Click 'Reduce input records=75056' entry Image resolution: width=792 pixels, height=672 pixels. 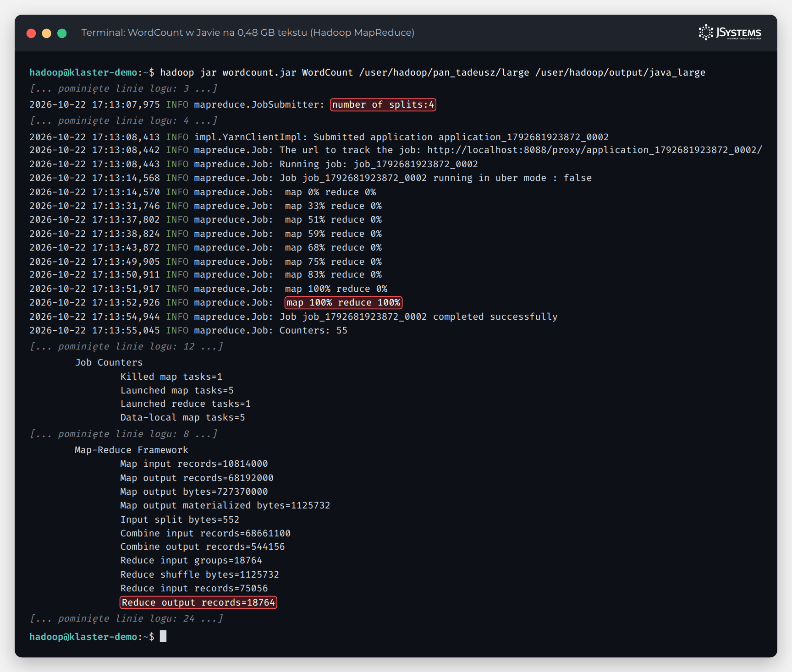click(x=194, y=588)
